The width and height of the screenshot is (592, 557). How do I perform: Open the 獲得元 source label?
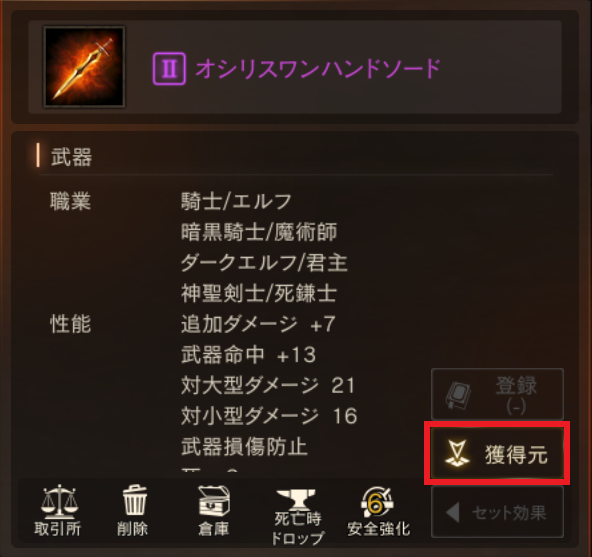[516, 455]
